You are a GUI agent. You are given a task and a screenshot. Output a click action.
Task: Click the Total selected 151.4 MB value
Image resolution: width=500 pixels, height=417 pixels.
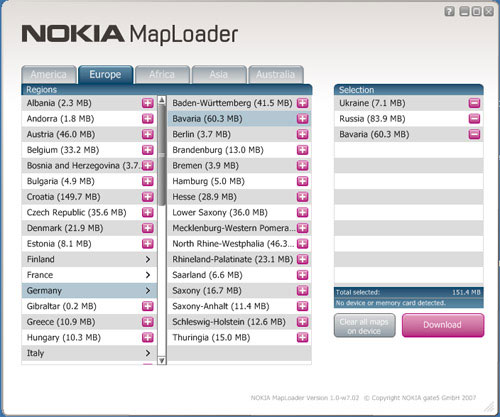pyautogui.click(x=466, y=292)
